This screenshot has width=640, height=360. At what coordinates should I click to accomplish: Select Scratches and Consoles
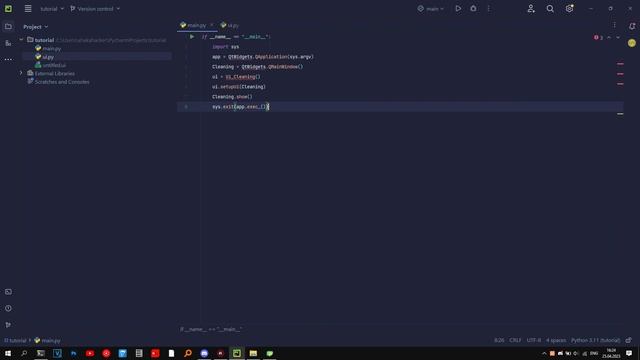[62, 82]
